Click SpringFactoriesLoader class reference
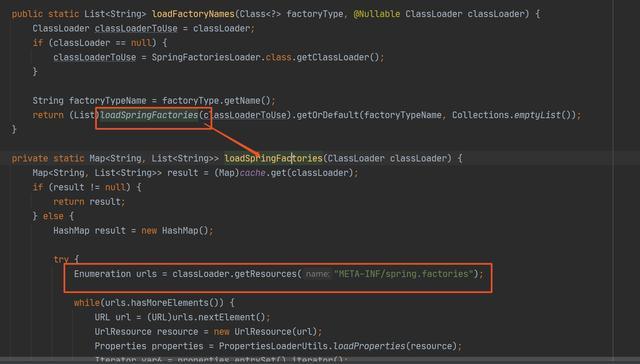The image size is (640, 364). [x=206, y=57]
